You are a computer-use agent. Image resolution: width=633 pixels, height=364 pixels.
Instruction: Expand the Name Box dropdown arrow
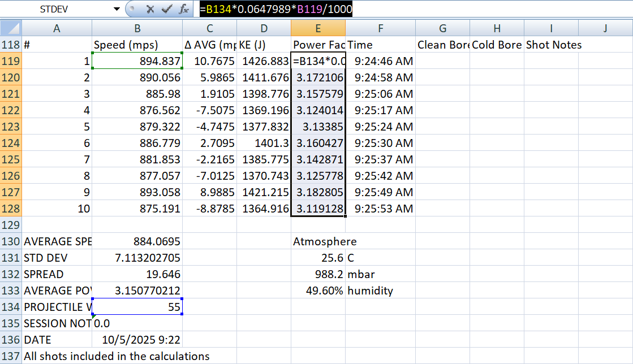[117, 9]
